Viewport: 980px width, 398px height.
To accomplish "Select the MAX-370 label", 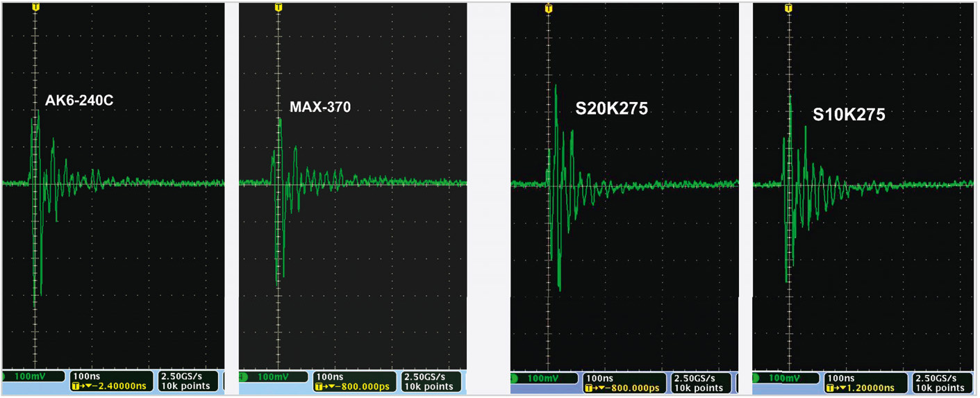I will click(x=320, y=107).
